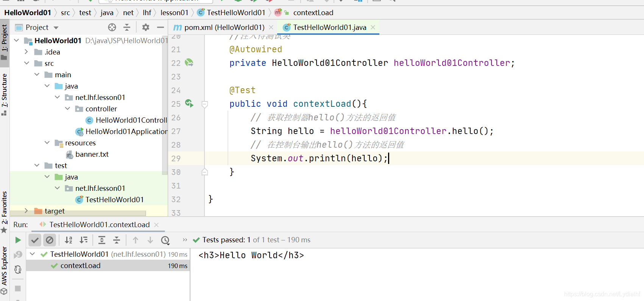
Task: Click run test gutter icon on line 25
Action: pos(189,103)
